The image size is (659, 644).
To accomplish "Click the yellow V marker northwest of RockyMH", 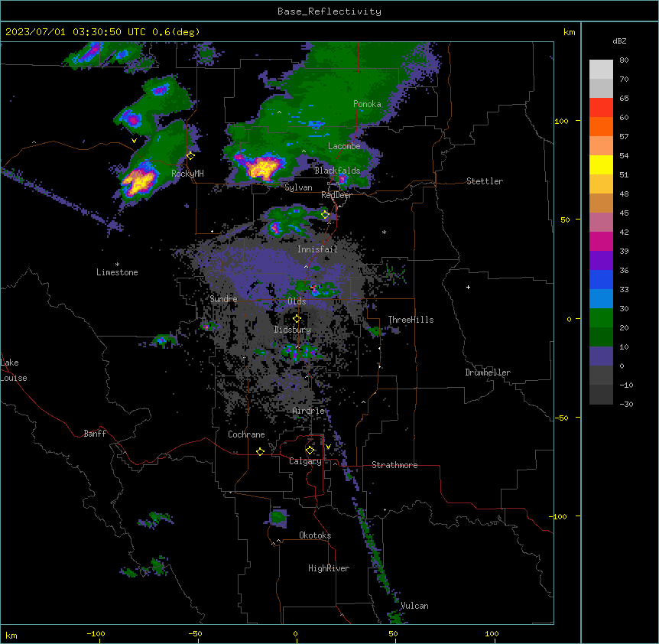I will pos(134,141).
